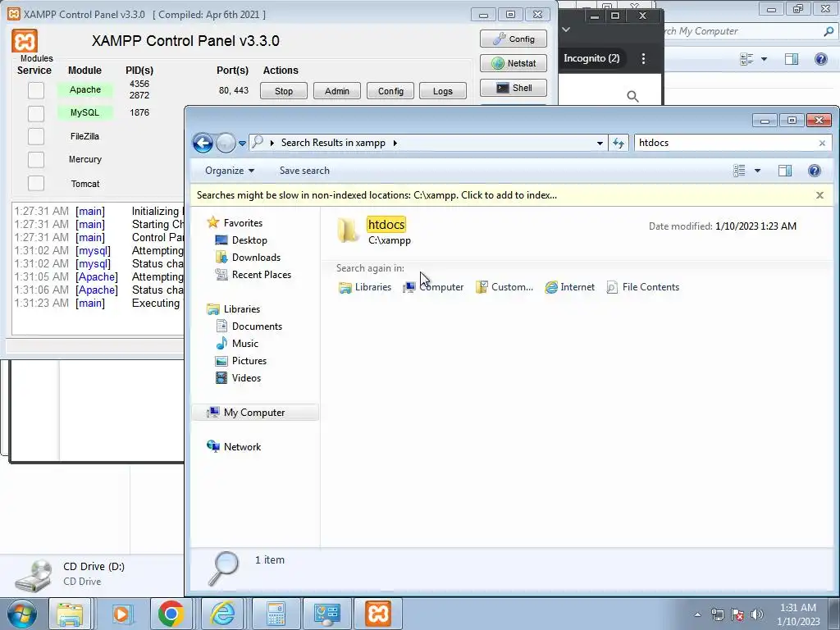This screenshot has height=630, width=840.
Task: Toggle the MySQL service checkbox
Action: (x=36, y=113)
